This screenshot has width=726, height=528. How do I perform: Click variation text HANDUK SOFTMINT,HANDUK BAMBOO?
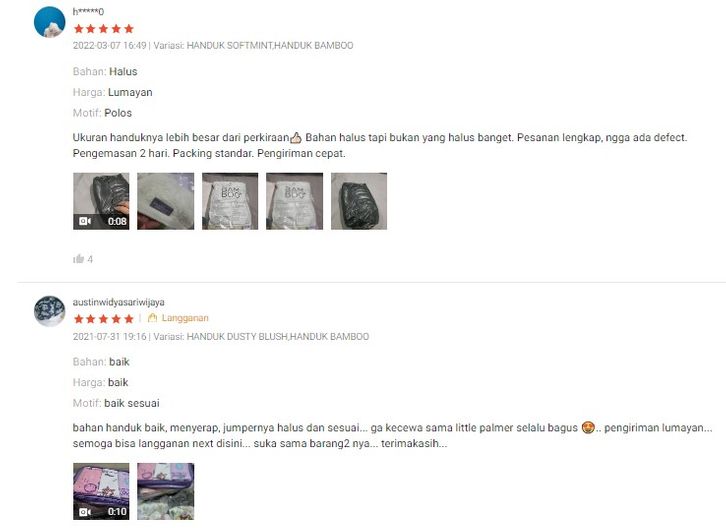click(270, 45)
